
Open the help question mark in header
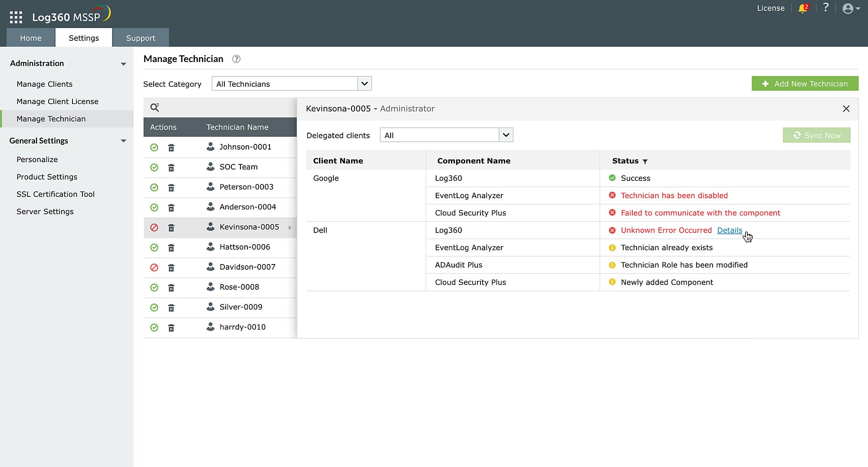click(x=826, y=7)
